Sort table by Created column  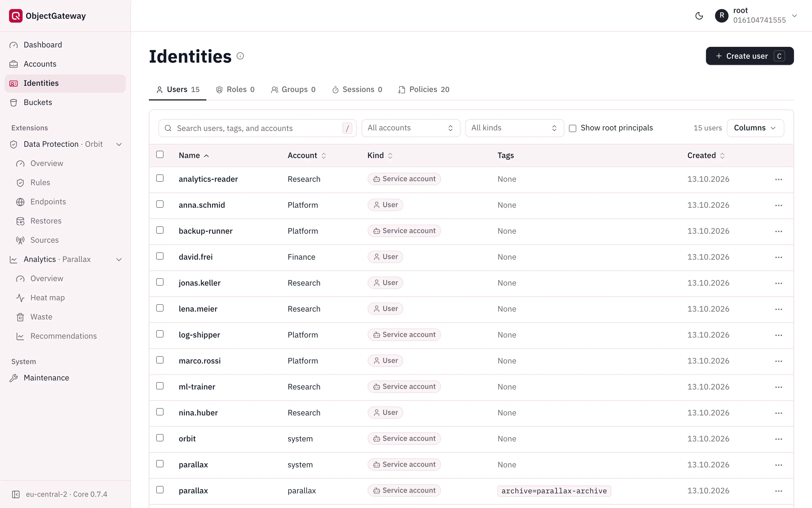[706, 156]
